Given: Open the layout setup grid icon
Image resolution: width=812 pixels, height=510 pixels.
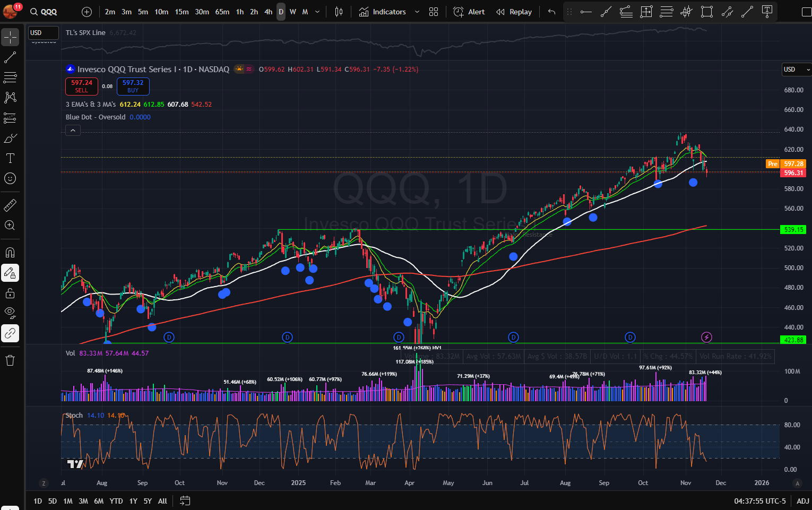Looking at the screenshot, I should (434, 12).
